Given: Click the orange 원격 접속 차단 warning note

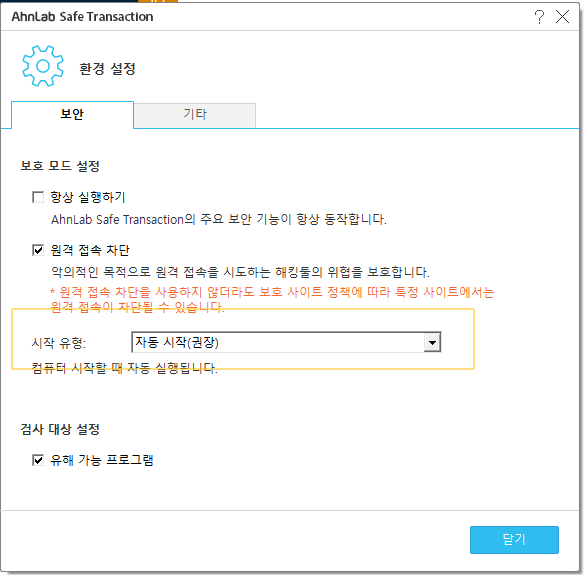Looking at the screenshot, I should [272, 299].
